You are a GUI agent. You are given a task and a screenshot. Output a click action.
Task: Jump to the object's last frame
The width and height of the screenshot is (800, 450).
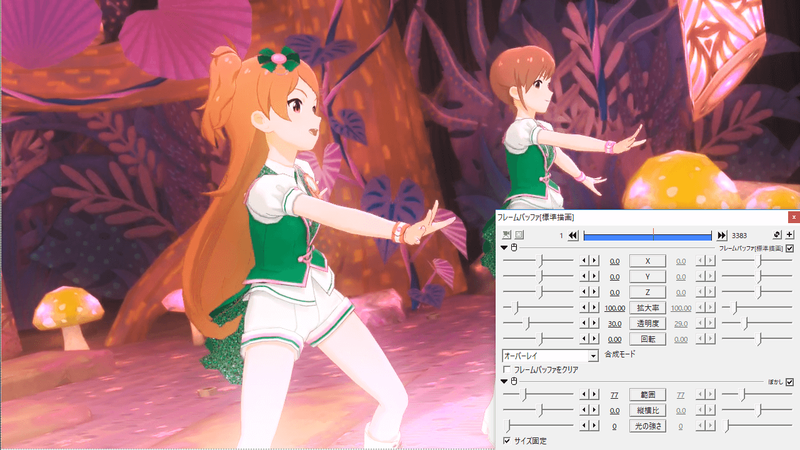point(721,235)
